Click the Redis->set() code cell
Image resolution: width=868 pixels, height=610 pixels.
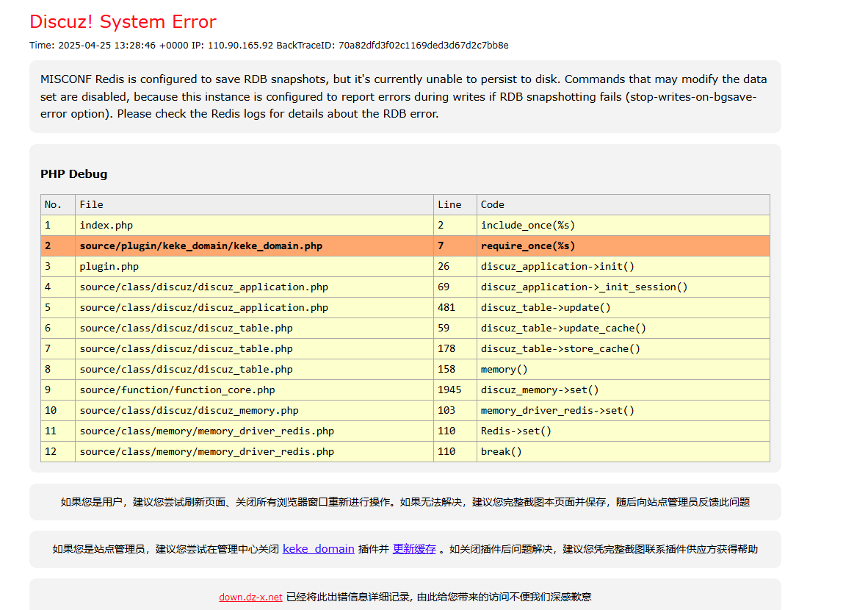623,431
